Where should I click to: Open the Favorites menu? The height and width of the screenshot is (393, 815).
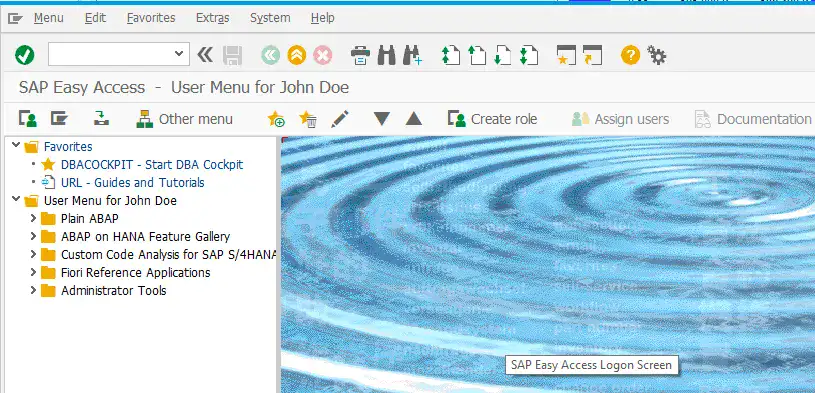click(151, 18)
